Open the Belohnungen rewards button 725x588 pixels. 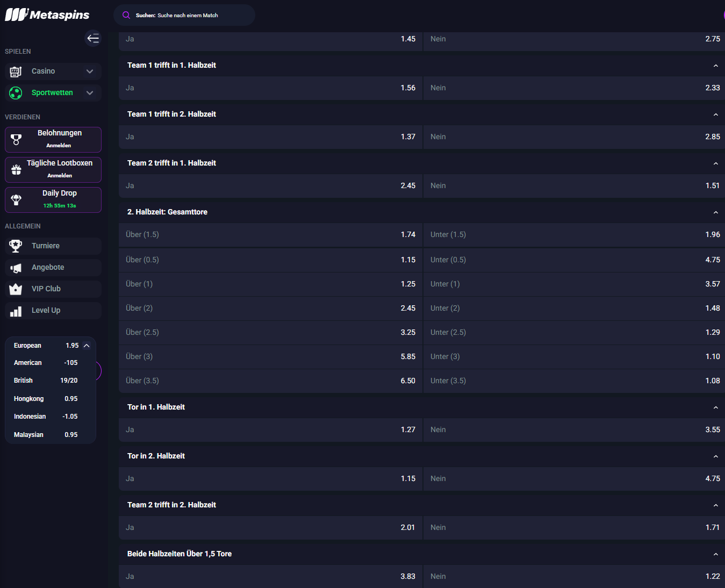[x=53, y=140]
